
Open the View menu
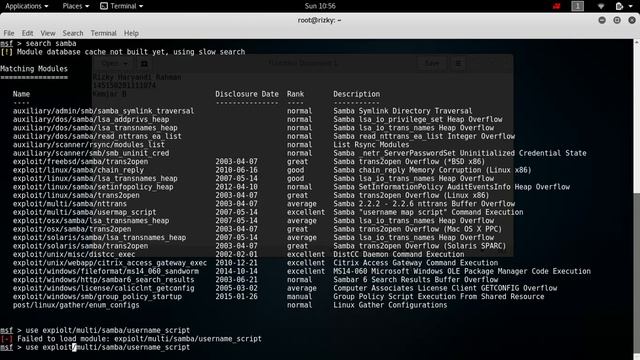point(48,33)
